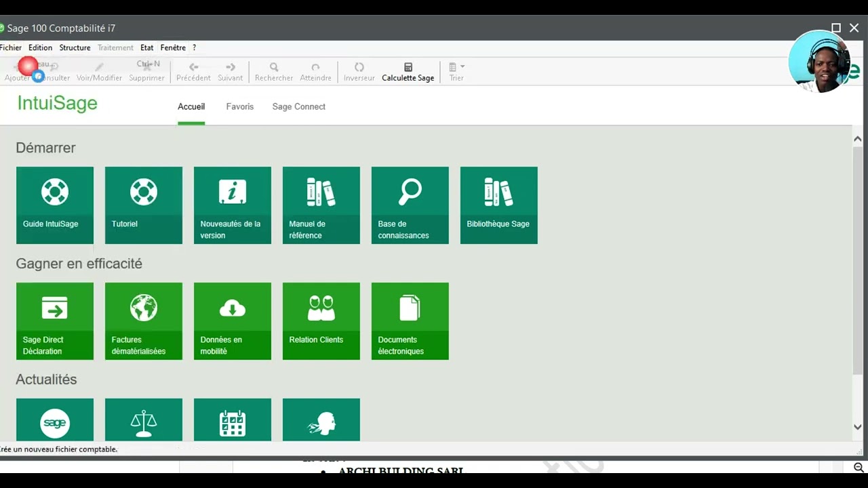The height and width of the screenshot is (488, 868).
Task: Click the webcam presenter thumbnail
Action: pos(819,62)
